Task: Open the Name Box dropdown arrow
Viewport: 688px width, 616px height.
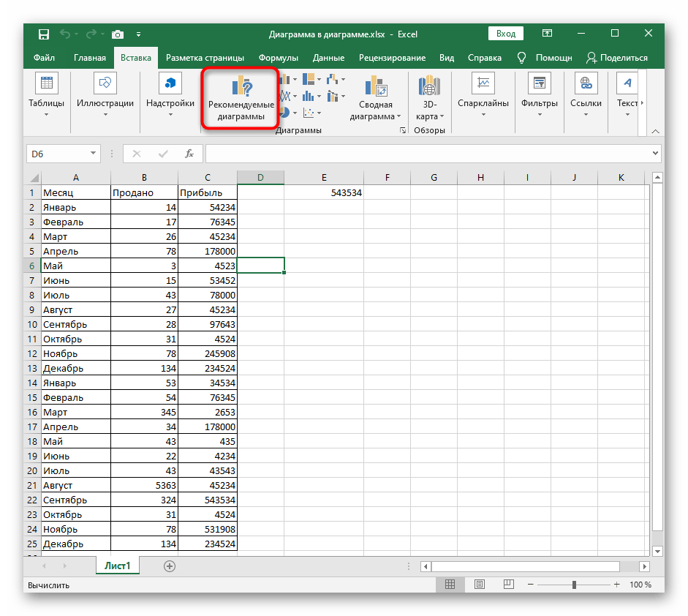Action: tap(93, 153)
